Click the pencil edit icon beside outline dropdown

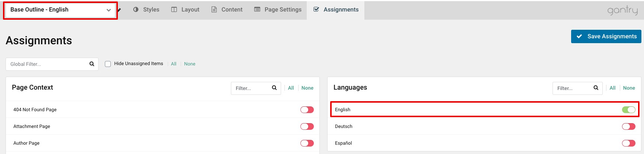119,10
